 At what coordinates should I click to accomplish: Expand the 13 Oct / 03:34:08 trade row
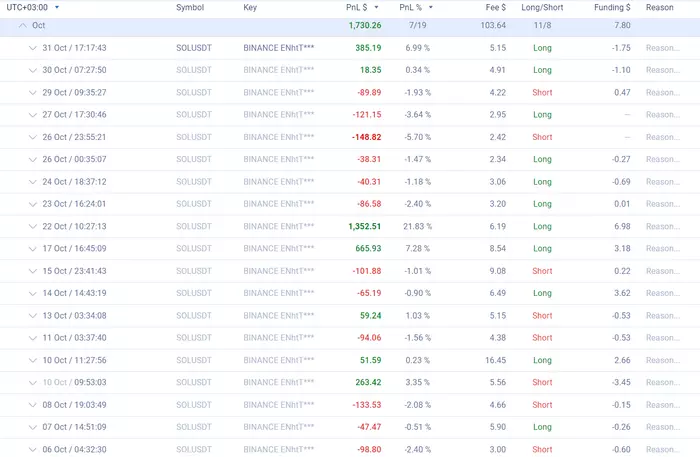point(33,316)
